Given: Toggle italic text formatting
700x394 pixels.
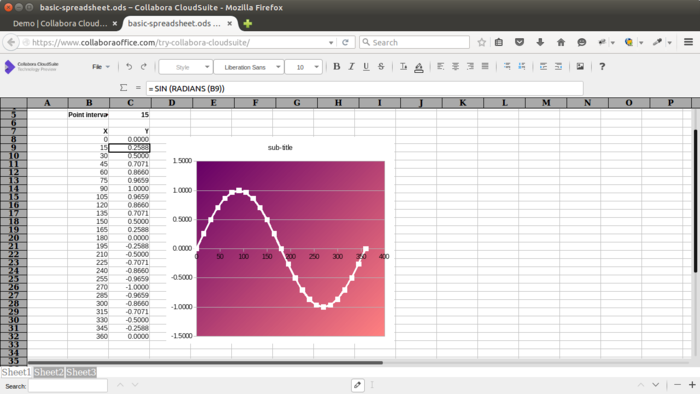Looking at the screenshot, I should (x=351, y=66).
